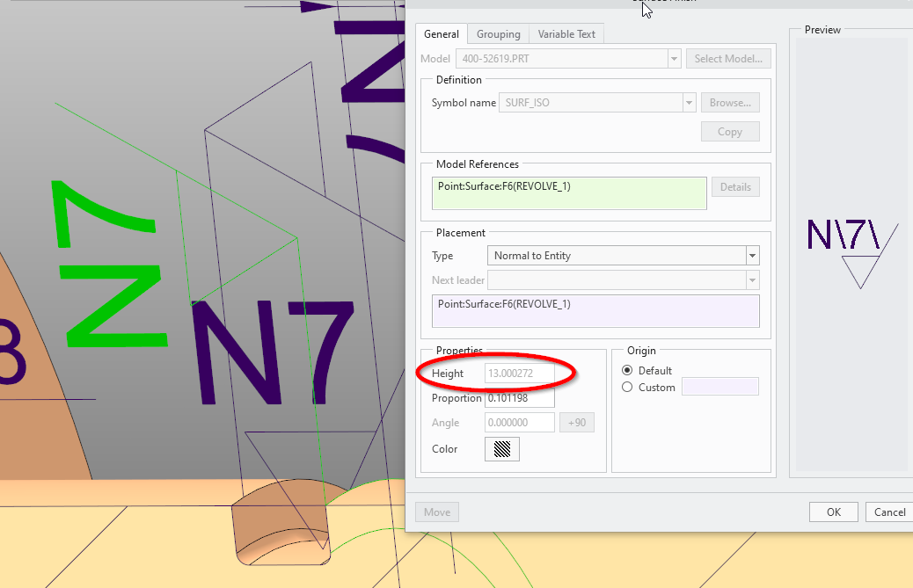Cancel the Surface Finish dialog

(889, 512)
